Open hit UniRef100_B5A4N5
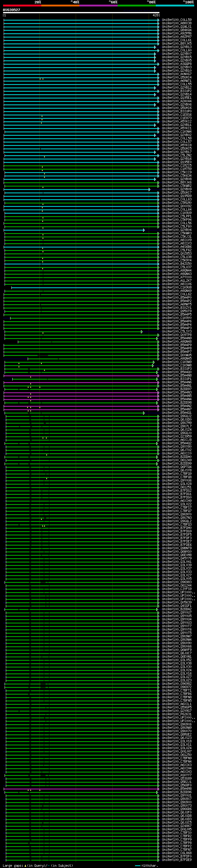Image resolution: width=197 pixels, height=868 pixels. (x=177, y=396)
